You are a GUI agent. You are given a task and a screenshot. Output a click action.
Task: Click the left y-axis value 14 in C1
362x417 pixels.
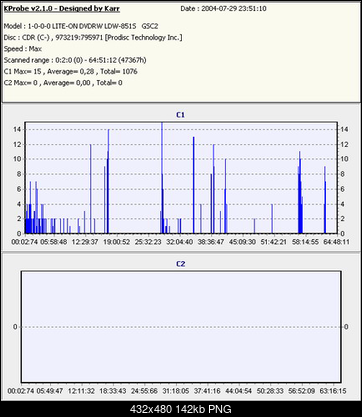point(17,130)
